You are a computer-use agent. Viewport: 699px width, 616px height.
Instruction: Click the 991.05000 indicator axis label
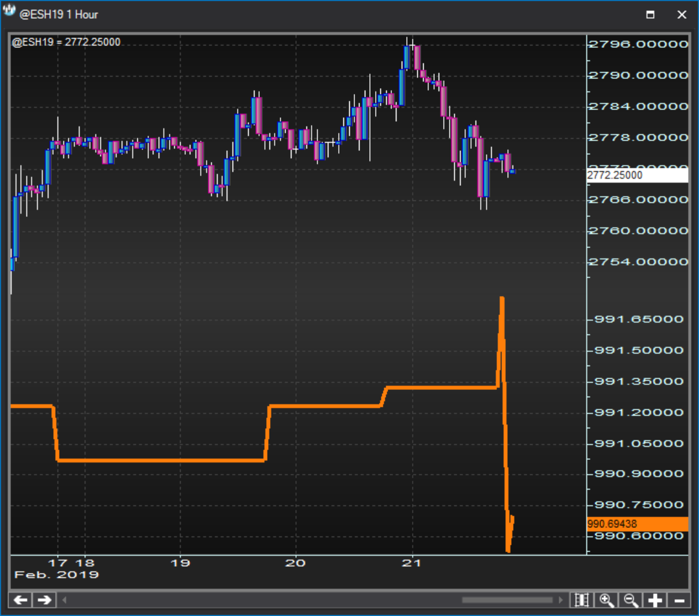pos(639,444)
